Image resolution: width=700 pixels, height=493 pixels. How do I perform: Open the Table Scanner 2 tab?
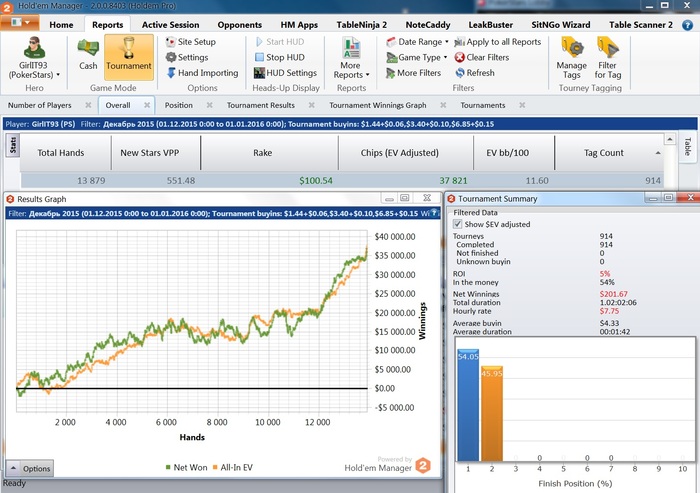point(641,25)
